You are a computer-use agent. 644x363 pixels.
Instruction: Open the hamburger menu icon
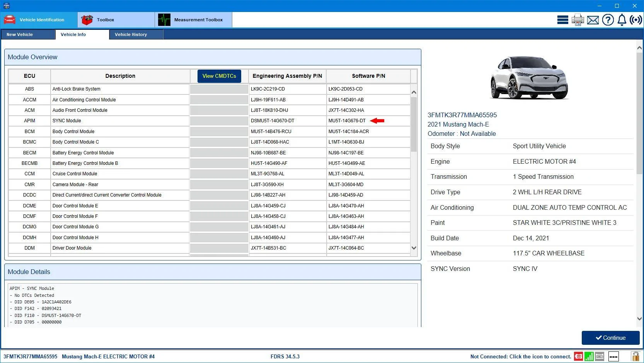pos(562,20)
